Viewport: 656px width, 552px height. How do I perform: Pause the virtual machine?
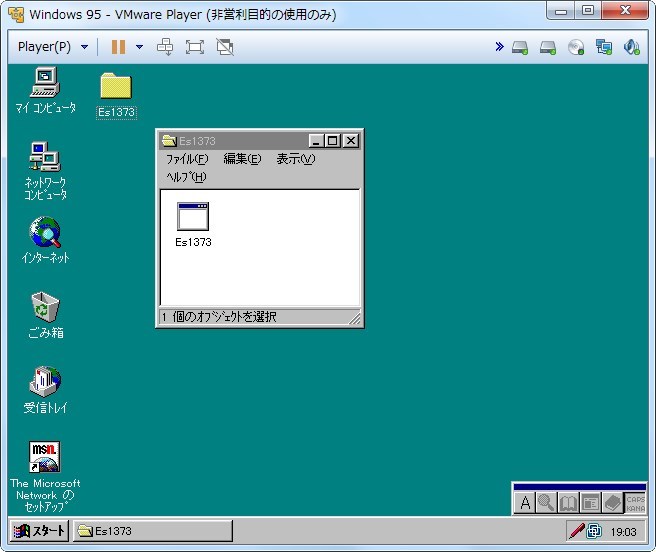point(118,47)
